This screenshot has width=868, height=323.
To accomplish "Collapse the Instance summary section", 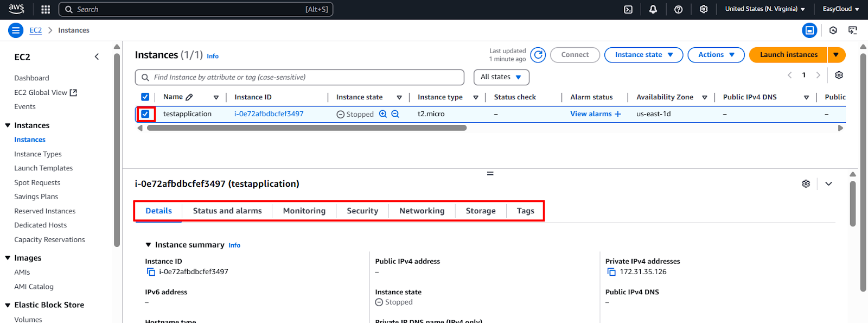I will tap(148, 245).
